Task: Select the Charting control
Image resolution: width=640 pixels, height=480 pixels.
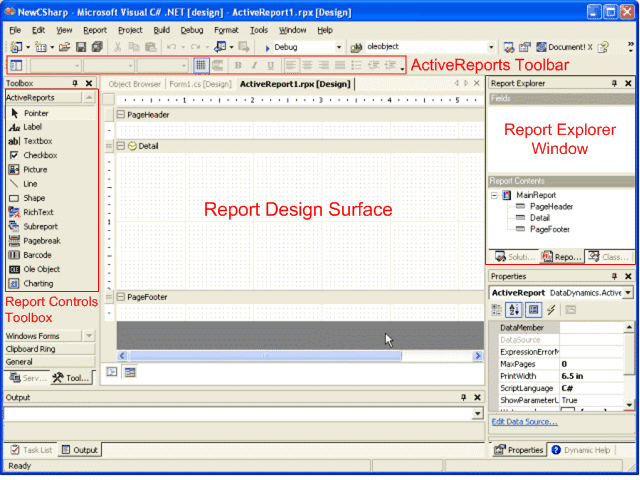Action: [x=38, y=283]
